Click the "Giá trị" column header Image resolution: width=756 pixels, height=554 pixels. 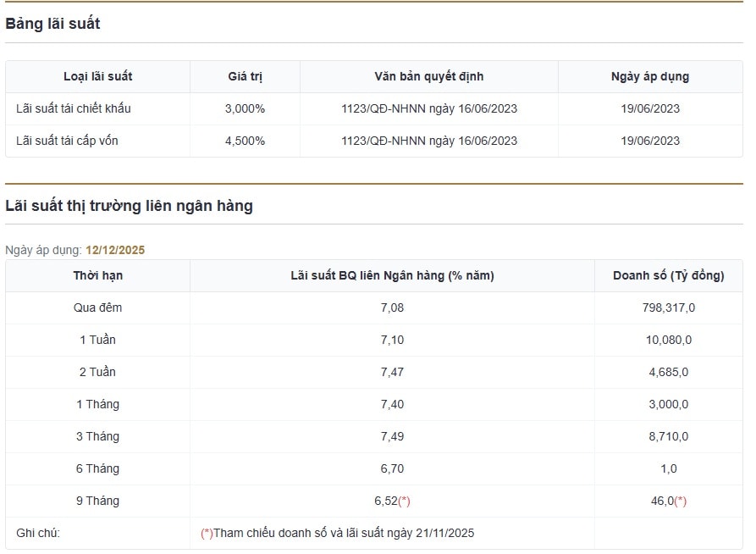pos(245,76)
